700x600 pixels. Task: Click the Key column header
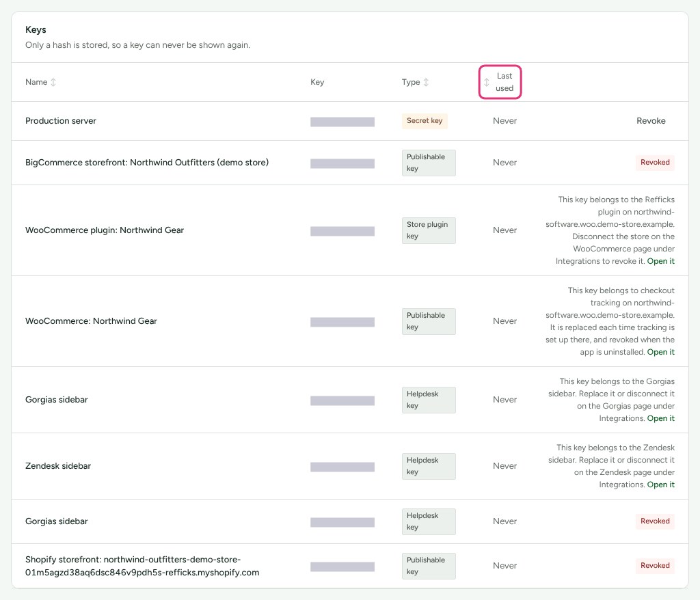pyautogui.click(x=317, y=82)
